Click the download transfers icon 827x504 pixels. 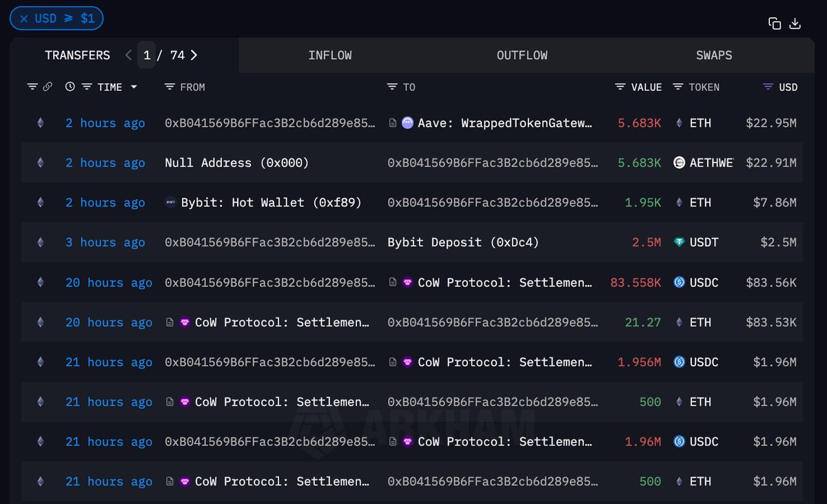tap(795, 23)
